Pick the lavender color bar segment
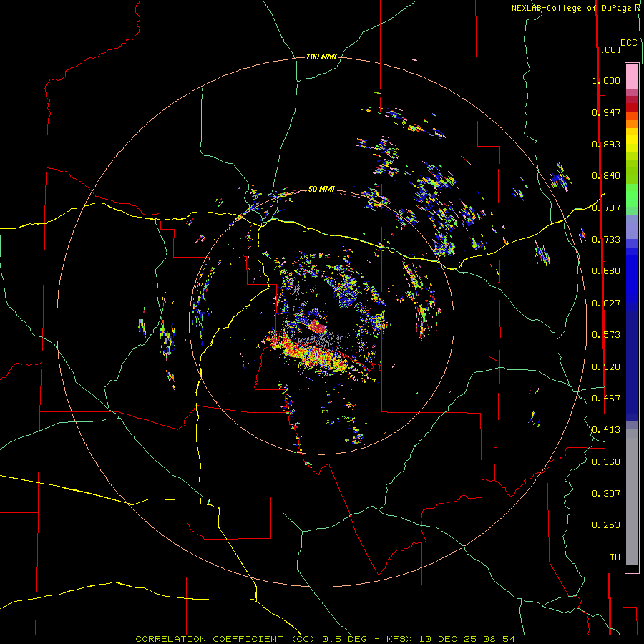Screen dimensions: 644x644 (x=632, y=228)
